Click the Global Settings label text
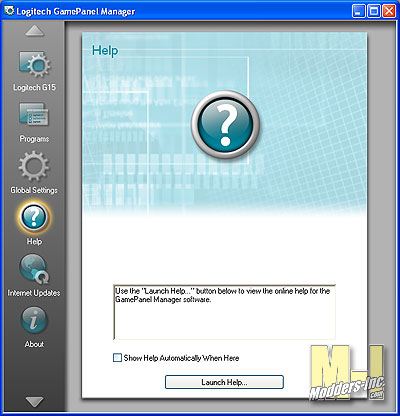Image resolution: width=400 pixels, height=416 pixels. pyautogui.click(x=34, y=190)
